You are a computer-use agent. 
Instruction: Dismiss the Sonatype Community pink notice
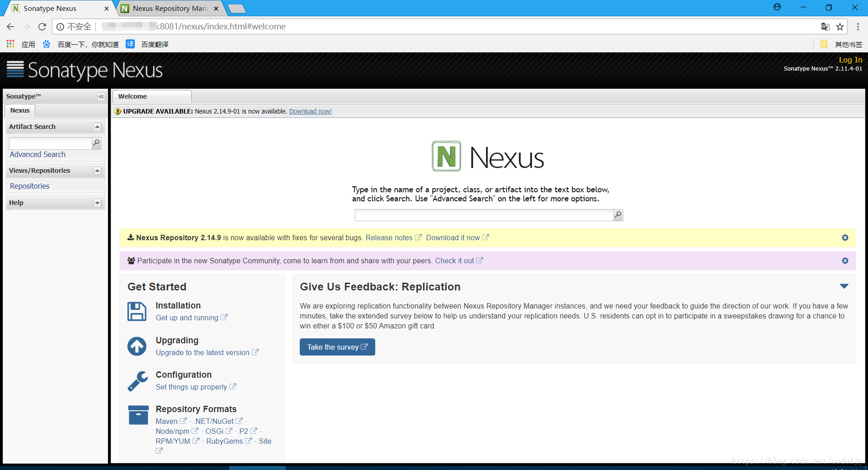(x=845, y=261)
